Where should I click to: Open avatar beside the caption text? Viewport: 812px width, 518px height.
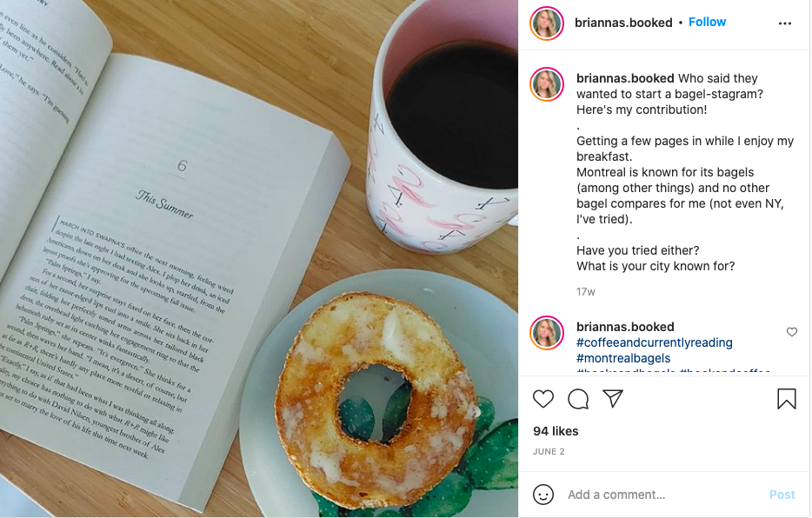547,84
